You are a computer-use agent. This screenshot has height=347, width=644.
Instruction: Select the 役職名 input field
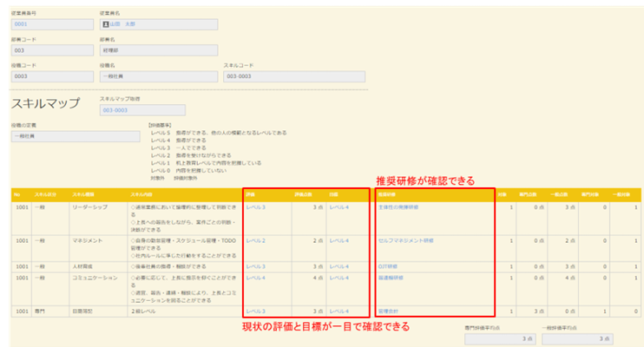coord(159,76)
